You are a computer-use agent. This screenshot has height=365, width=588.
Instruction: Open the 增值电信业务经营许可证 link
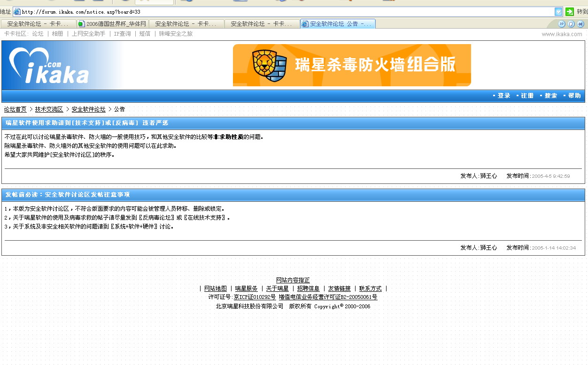point(328,297)
